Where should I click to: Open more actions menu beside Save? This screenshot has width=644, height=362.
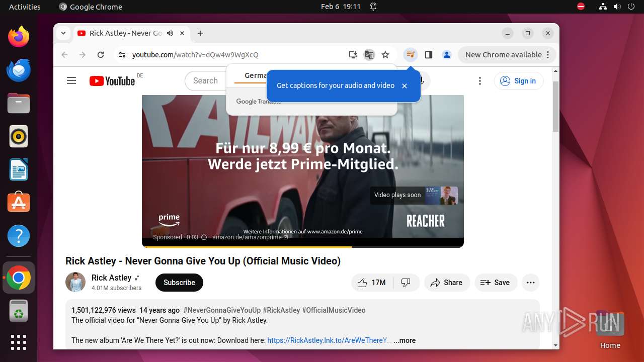(531, 283)
